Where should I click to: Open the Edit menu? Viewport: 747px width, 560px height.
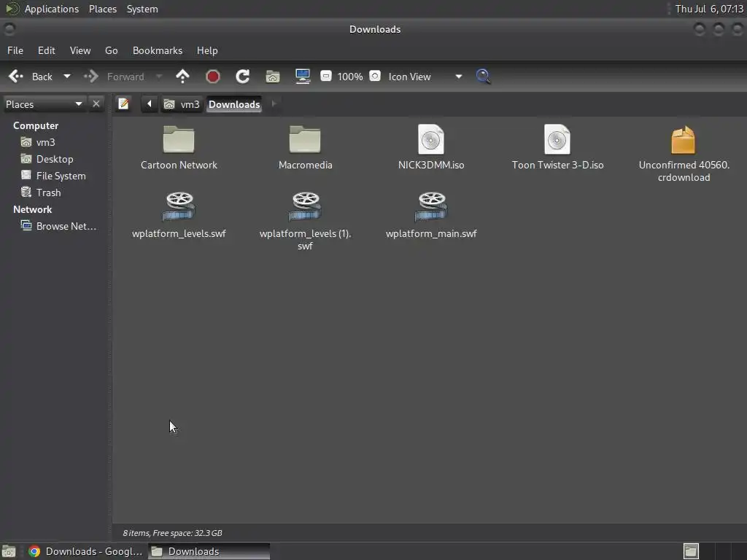[x=46, y=50]
